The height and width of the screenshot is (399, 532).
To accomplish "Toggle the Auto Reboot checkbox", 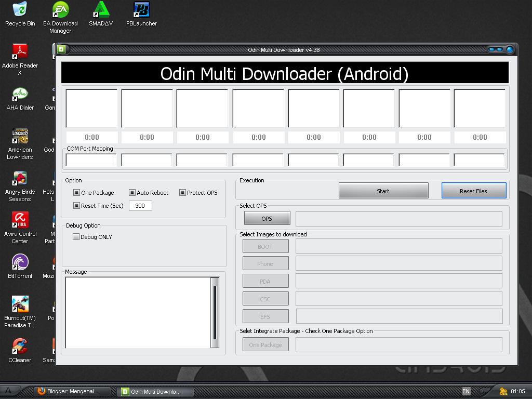I will pyautogui.click(x=132, y=192).
